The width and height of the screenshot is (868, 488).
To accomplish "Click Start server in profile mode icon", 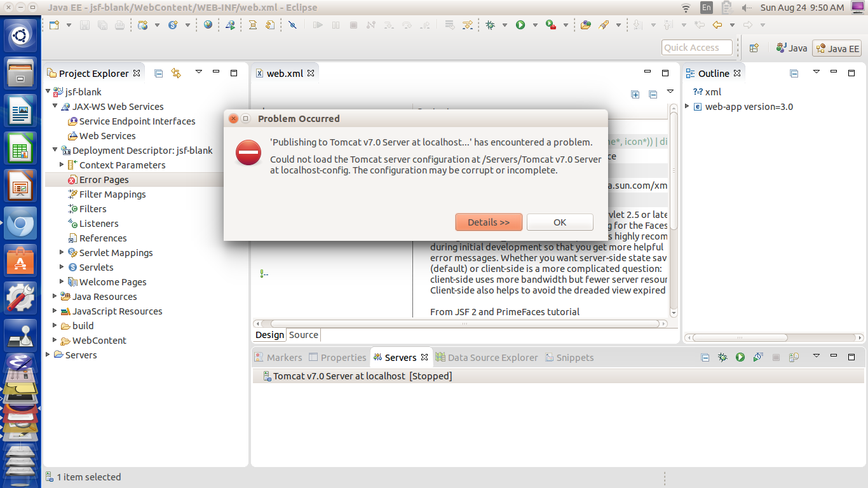I will tap(758, 358).
